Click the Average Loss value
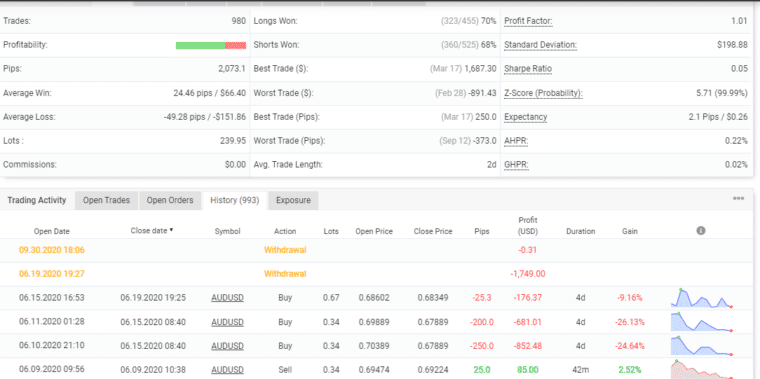760x379 pixels. (x=205, y=117)
